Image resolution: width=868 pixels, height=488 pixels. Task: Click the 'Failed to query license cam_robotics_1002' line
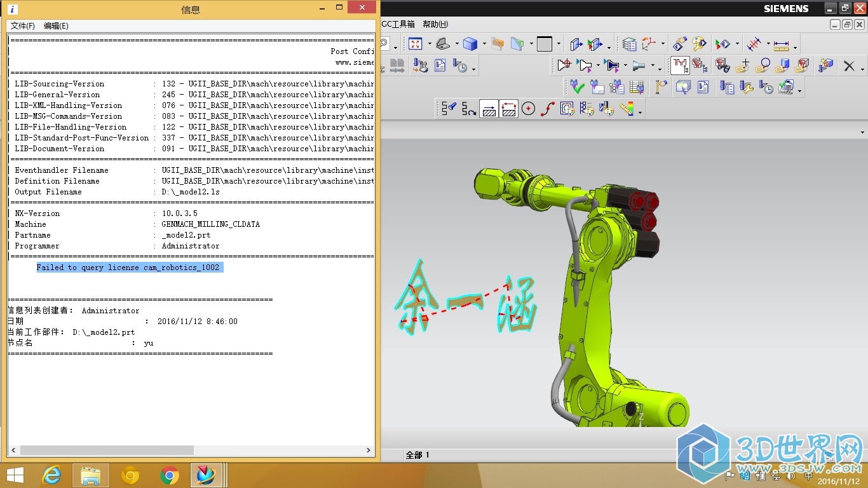click(x=128, y=268)
